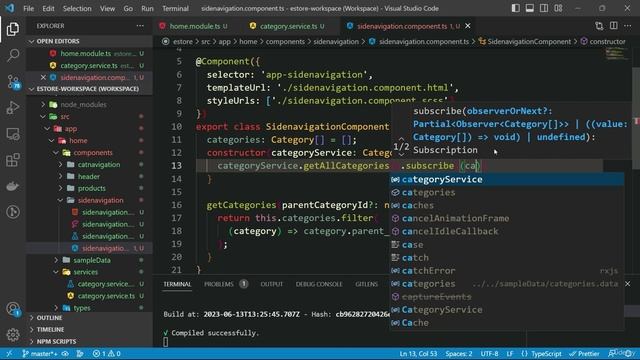Open Source Control view in activity bar
This screenshot has width=640, height=360.
click(13, 82)
